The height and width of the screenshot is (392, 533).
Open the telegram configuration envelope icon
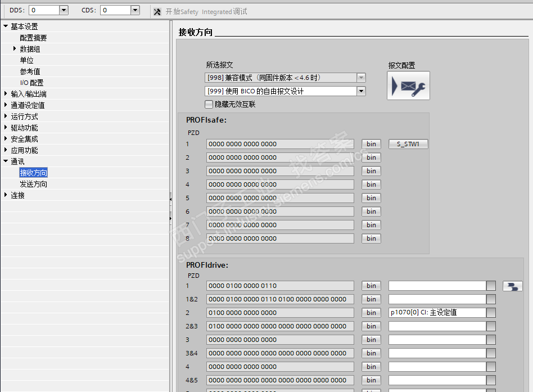[408, 85]
